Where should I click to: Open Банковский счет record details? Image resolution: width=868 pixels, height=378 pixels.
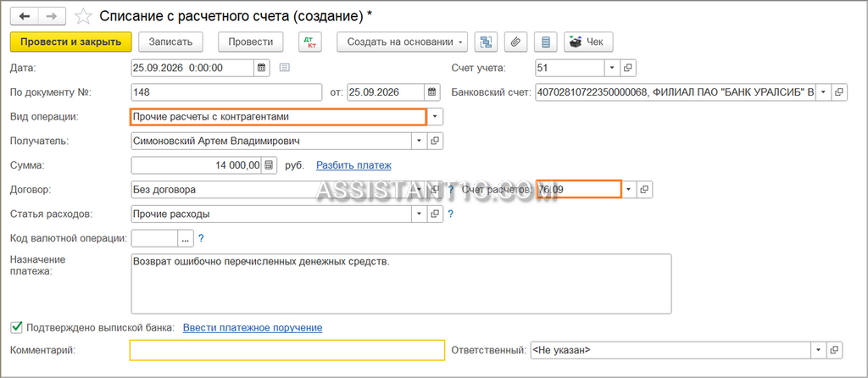(x=840, y=92)
